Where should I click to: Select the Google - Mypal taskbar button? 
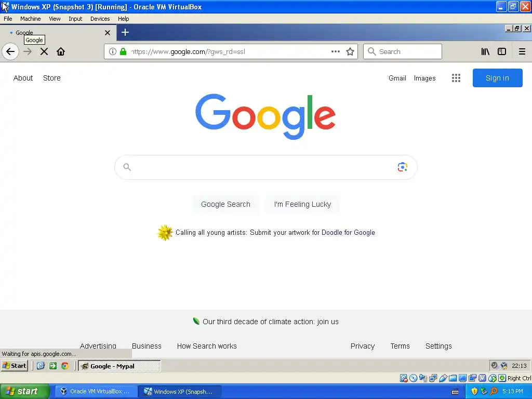pyautogui.click(x=119, y=366)
